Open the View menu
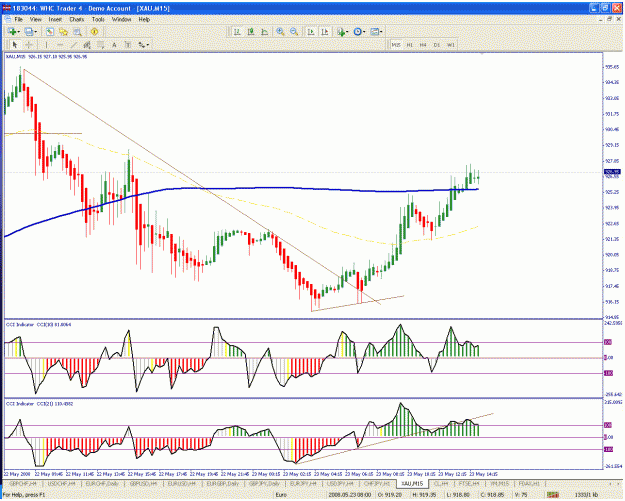The image size is (625, 501). pyautogui.click(x=35, y=19)
